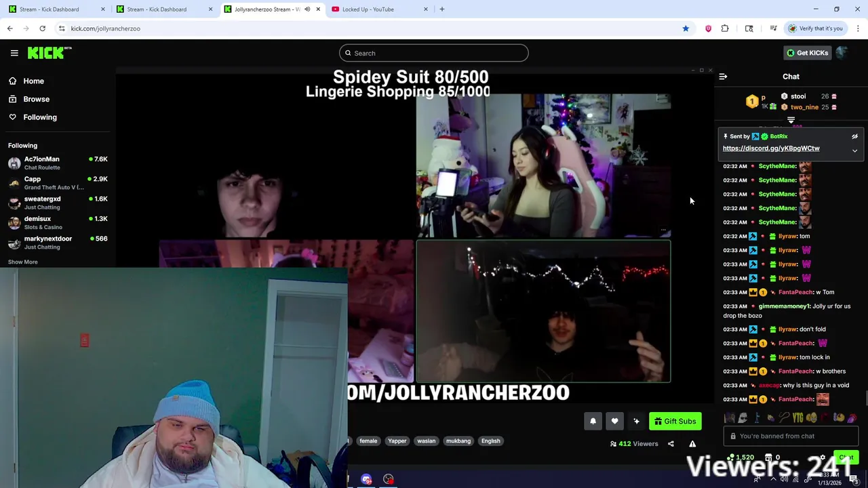Image resolution: width=868 pixels, height=488 pixels.
Task: Open markynextdoor followed channel
Action: coord(58,242)
